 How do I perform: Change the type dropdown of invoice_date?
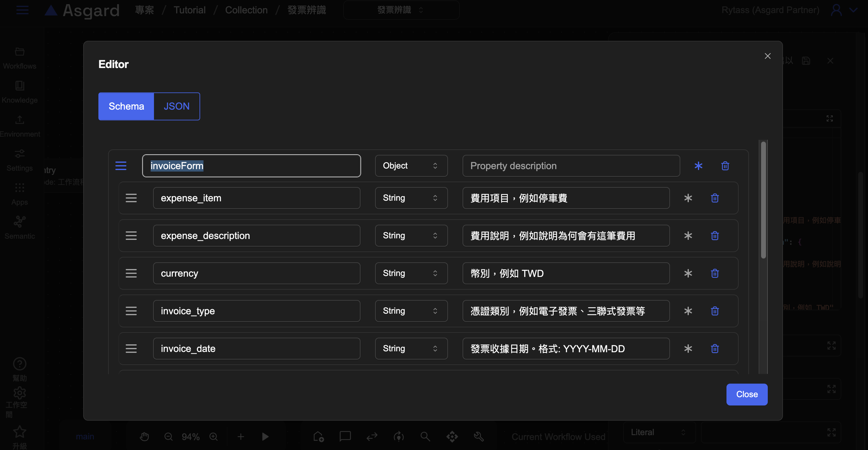[x=411, y=349]
